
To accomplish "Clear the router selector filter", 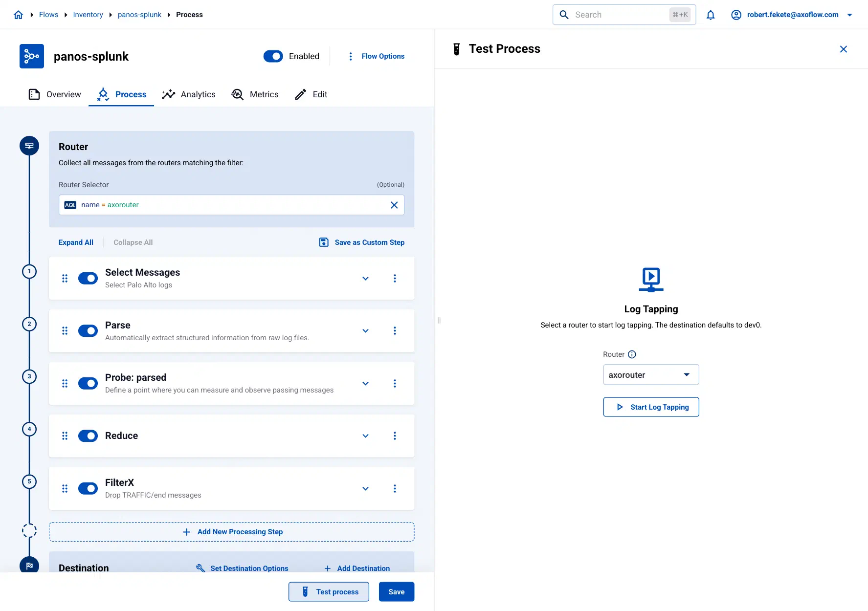I will click(394, 205).
